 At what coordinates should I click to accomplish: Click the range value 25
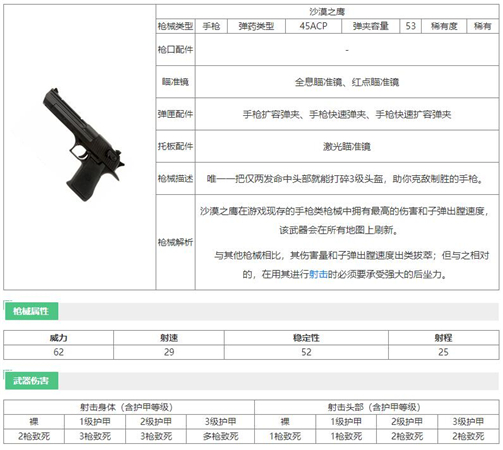[x=443, y=352]
